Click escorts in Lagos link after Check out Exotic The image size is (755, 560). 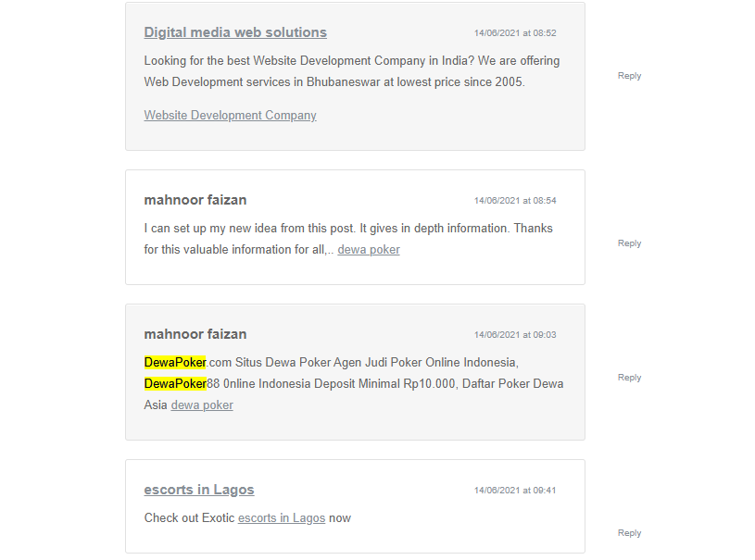[x=282, y=518]
